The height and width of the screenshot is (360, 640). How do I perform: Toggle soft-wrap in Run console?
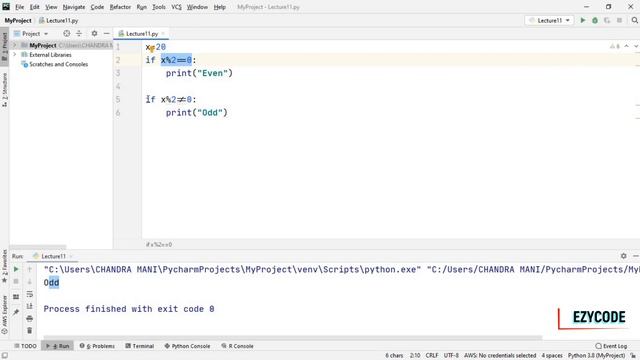(x=29, y=294)
